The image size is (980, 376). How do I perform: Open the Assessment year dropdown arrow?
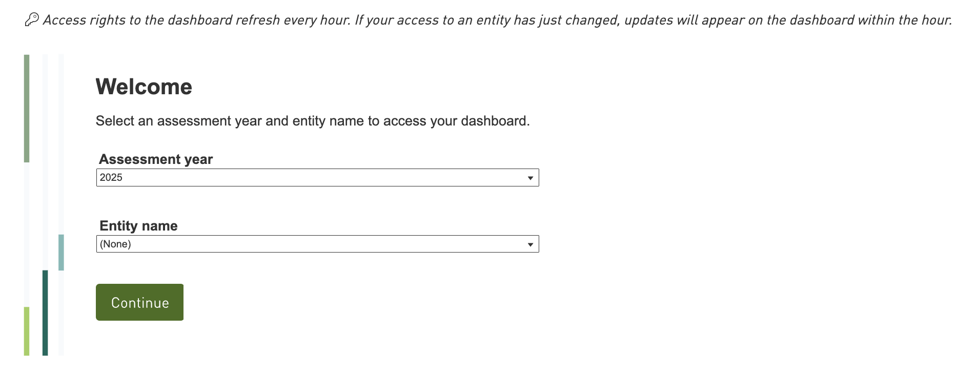coord(530,178)
